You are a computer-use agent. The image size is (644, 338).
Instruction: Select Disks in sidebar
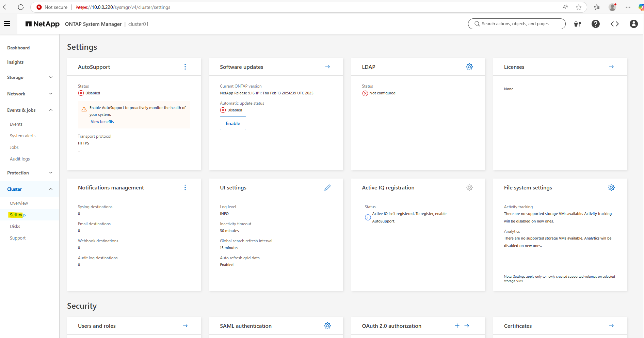[x=15, y=227]
